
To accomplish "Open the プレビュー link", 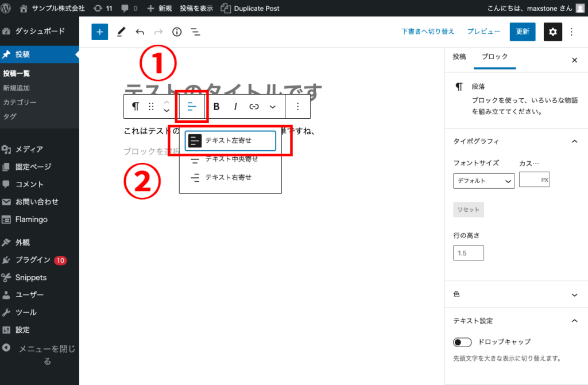I will [484, 32].
